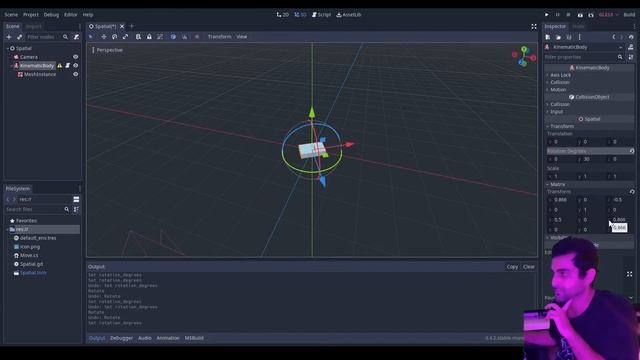Stop the running scene
Image resolution: width=640 pixels, height=360 pixels.
pos(568,15)
